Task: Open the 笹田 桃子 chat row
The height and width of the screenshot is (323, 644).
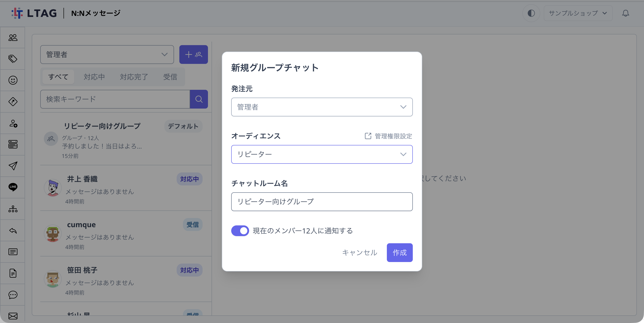Action: (126, 279)
